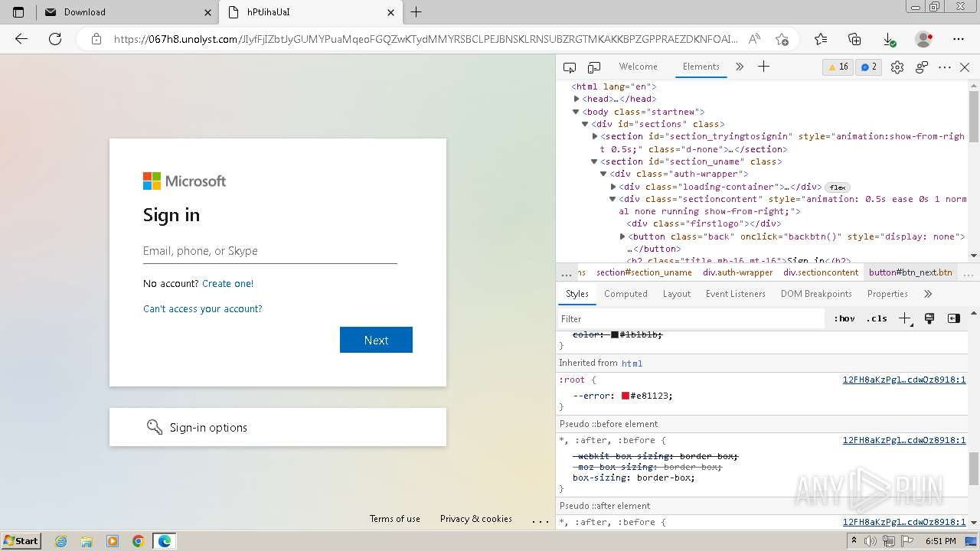Expand the loading-container div node
This screenshot has width=980, height=551.
(x=613, y=187)
